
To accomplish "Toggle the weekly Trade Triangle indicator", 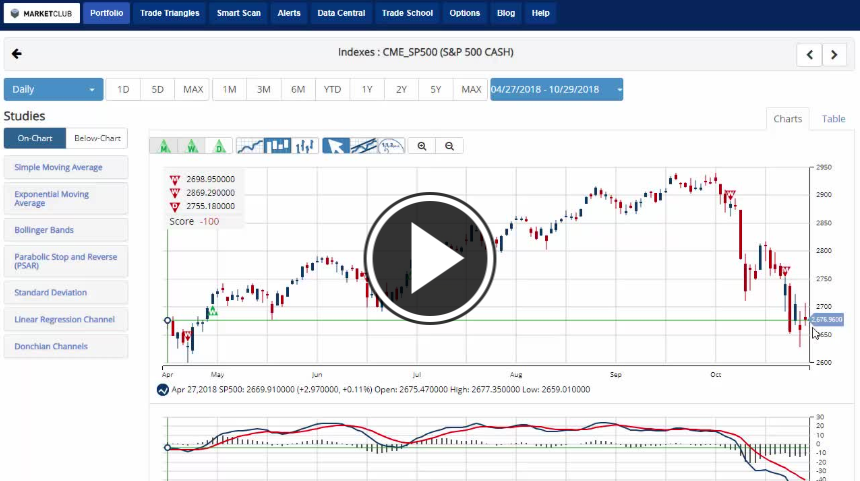I will click(191, 146).
